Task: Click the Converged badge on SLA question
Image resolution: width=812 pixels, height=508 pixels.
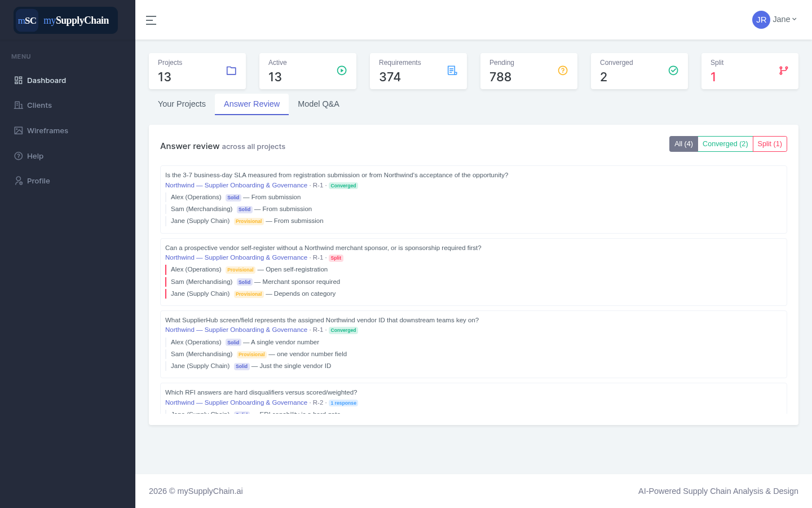Action: pyautogui.click(x=343, y=186)
